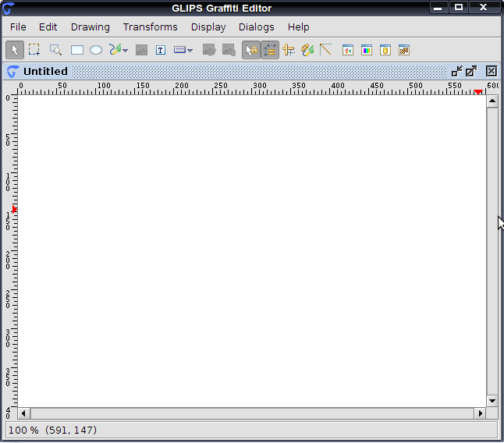504x443 pixels.
Task: Open the curve tool dropdown arrow
Action: [x=126, y=51]
